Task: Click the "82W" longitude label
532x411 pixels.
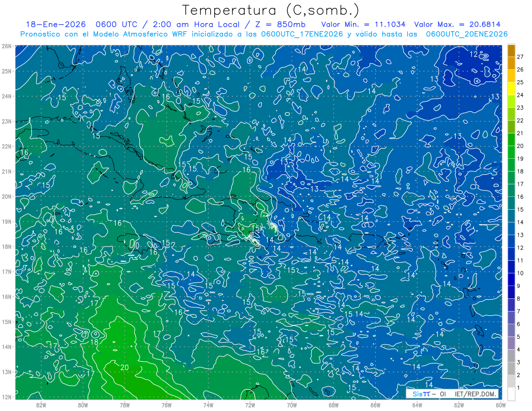Action: [x=41, y=404]
